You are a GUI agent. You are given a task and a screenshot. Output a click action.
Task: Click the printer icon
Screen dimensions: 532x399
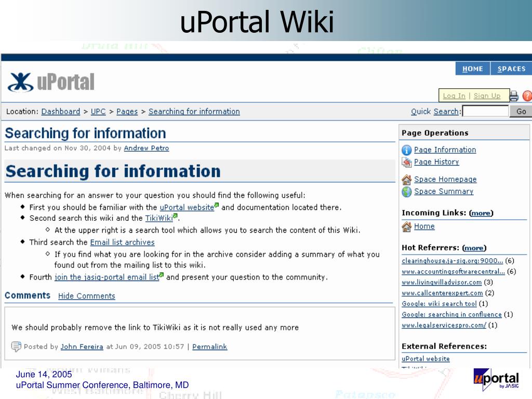[514, 96]
